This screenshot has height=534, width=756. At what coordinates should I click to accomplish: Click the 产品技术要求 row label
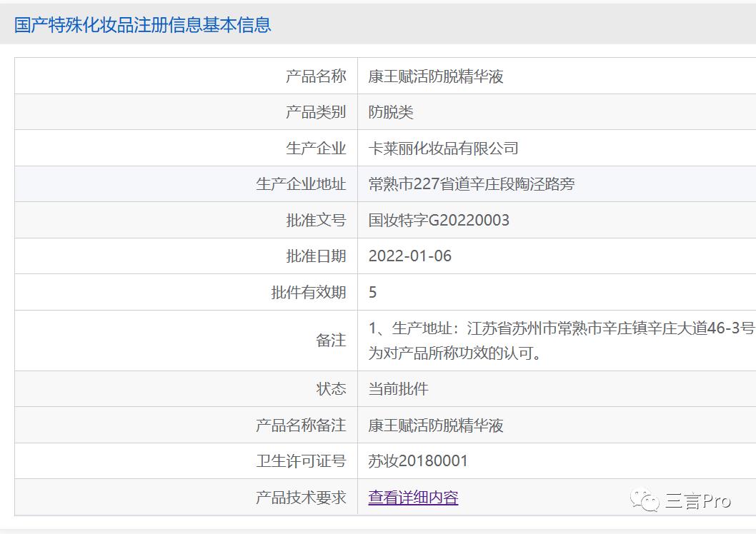click(301, 498)
